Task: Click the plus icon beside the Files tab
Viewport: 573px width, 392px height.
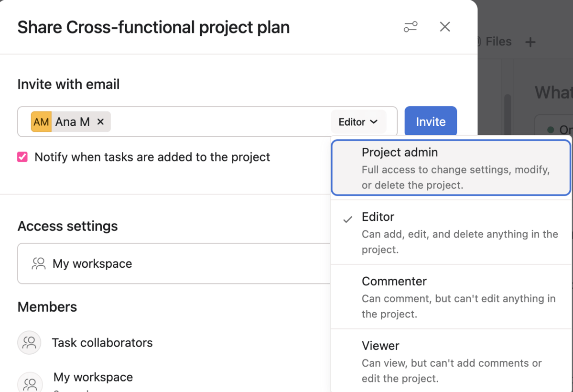Action: pyautogui.click(x=530, y=42)
